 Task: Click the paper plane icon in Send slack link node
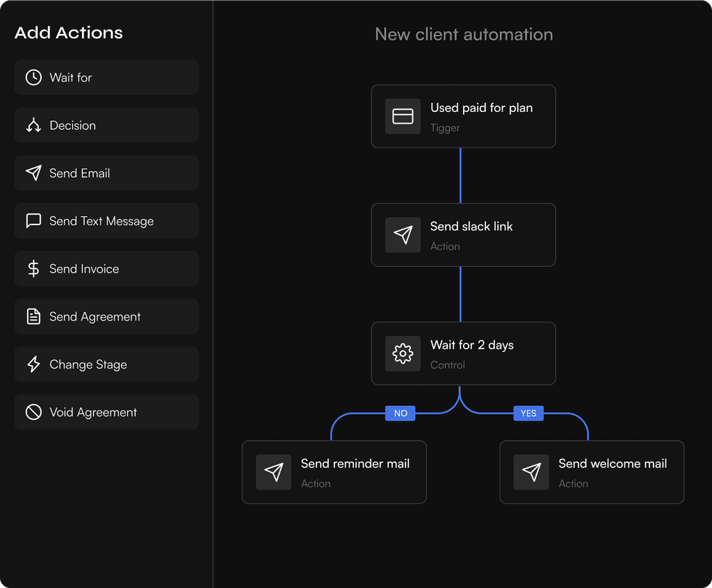click(403, 235)
